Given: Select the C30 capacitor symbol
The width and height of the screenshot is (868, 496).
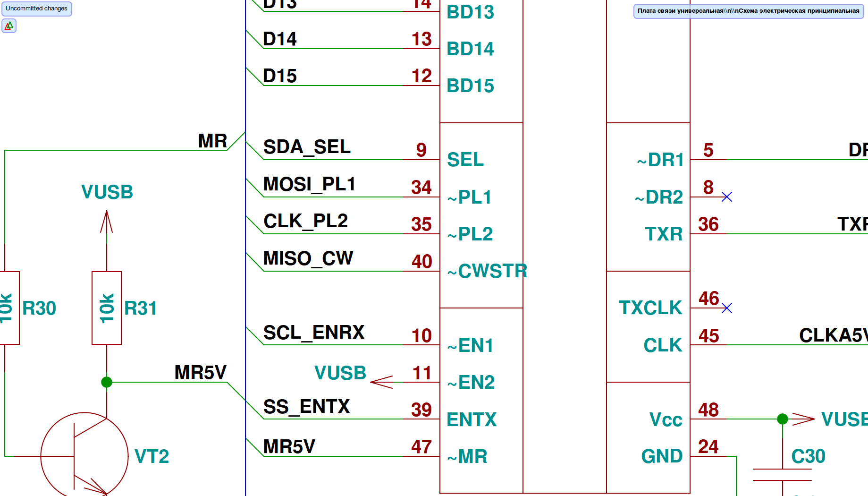Looking at the screenshot, I should 783,474.
